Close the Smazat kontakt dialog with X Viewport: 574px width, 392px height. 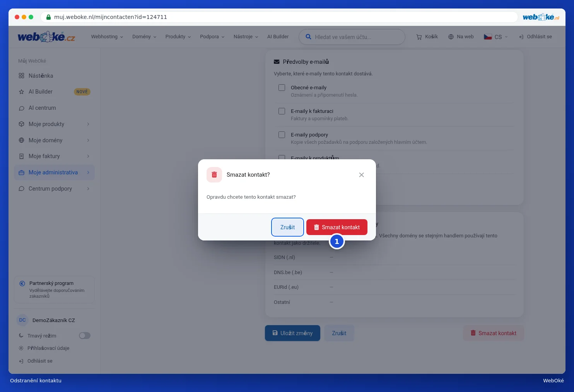click(361, 175)
